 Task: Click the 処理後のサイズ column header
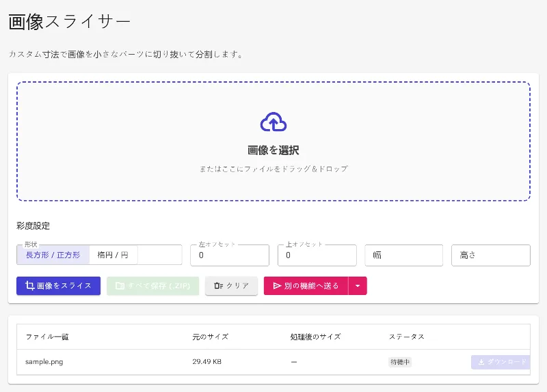coord(315,337)
